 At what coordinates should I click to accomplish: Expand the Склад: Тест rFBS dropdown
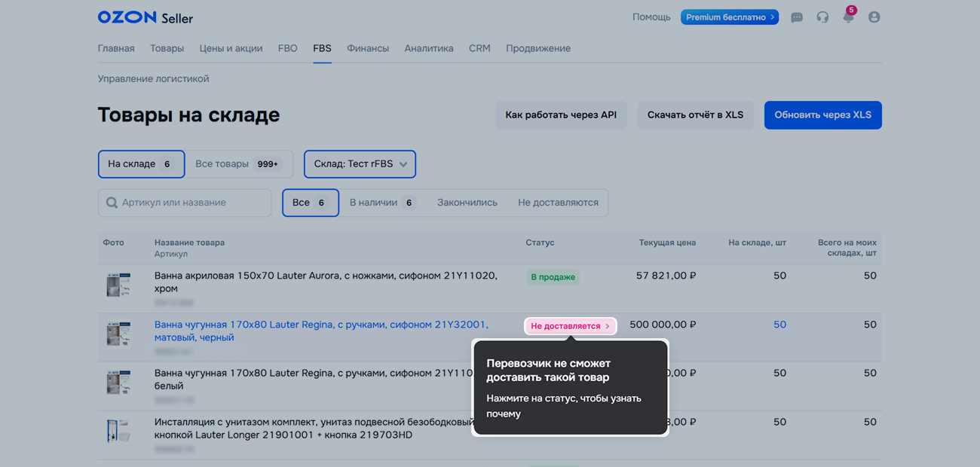point(360,164)
